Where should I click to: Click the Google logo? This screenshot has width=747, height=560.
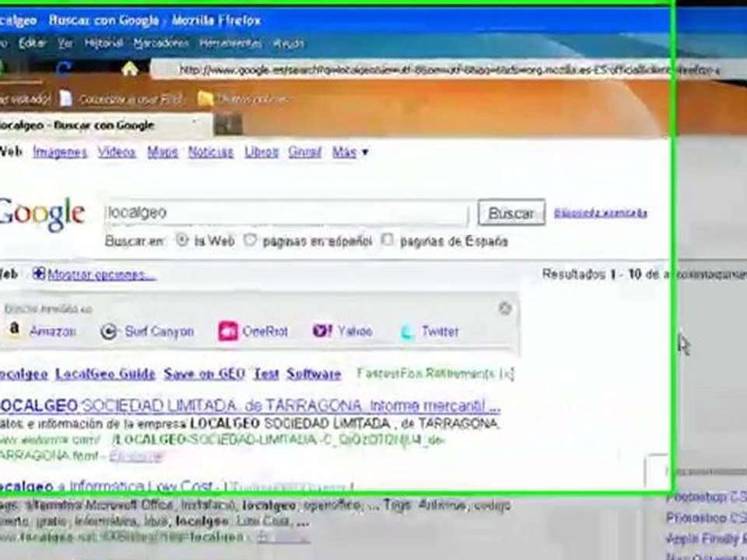tap(42, 215)
